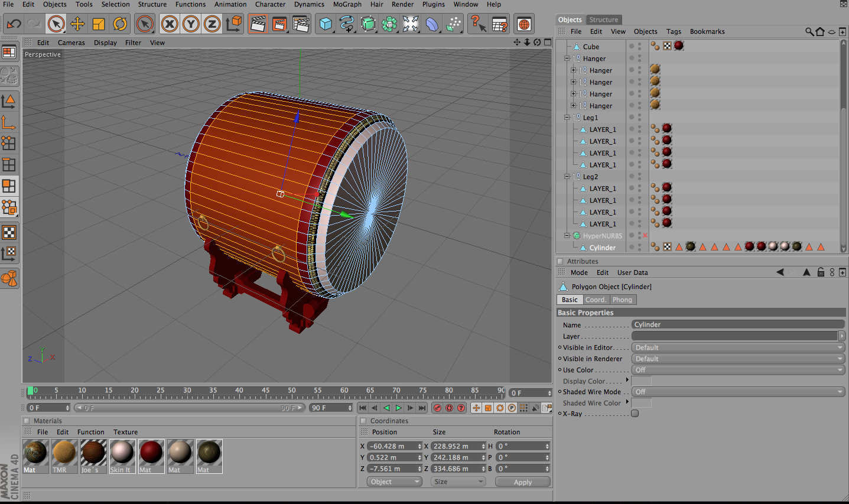Click the Apply button
This screenshot has height=504, width=849.
click(x=523, y=482)
